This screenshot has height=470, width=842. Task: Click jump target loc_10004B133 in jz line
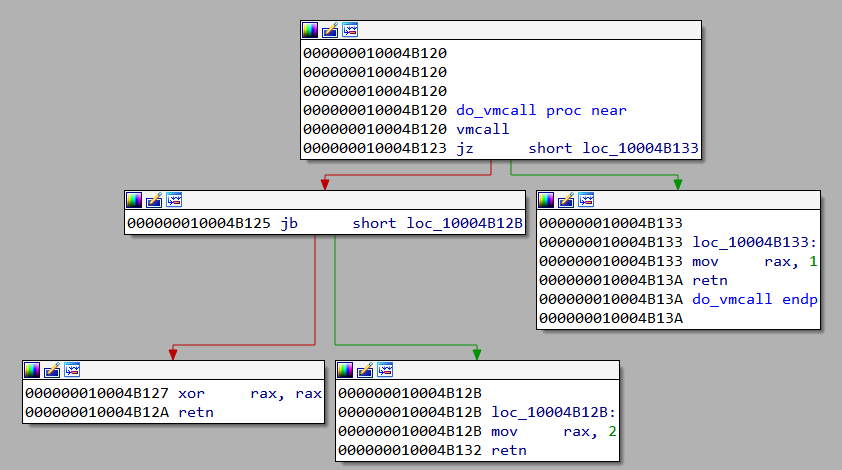click(641, 148)
